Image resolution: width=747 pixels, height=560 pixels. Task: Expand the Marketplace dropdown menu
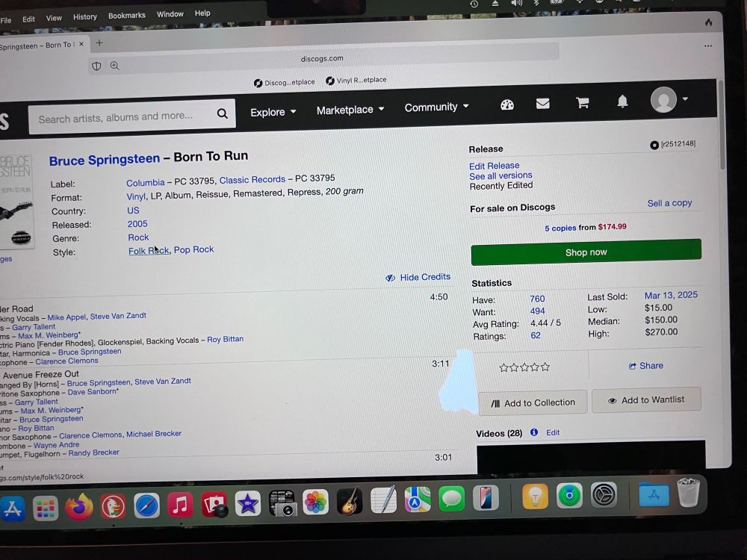(350, 110)
